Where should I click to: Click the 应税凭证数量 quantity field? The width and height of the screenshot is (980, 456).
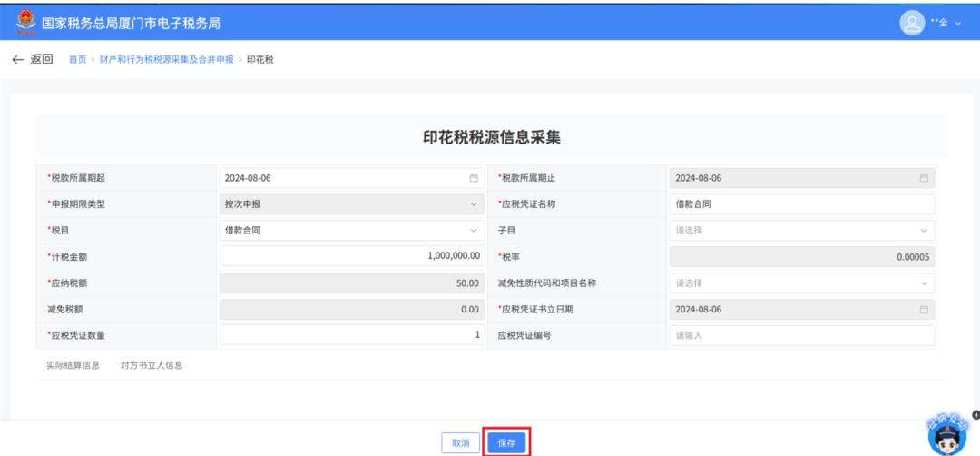click(352, 334)
